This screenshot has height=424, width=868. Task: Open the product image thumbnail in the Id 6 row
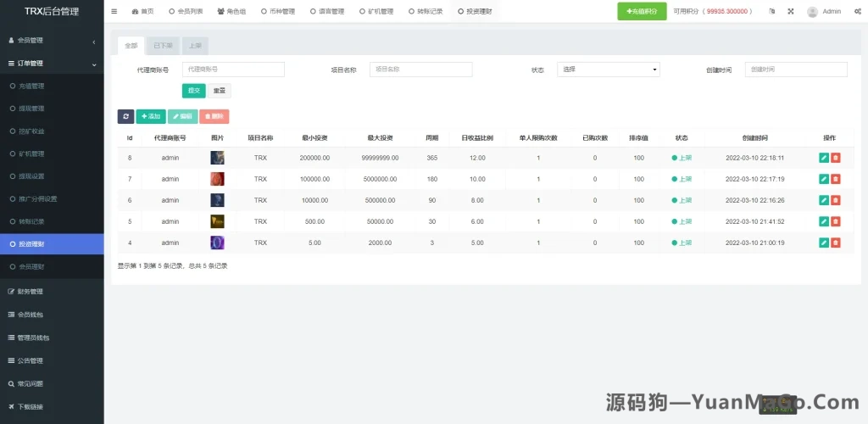pyautogui.click(x=217, y=200)
